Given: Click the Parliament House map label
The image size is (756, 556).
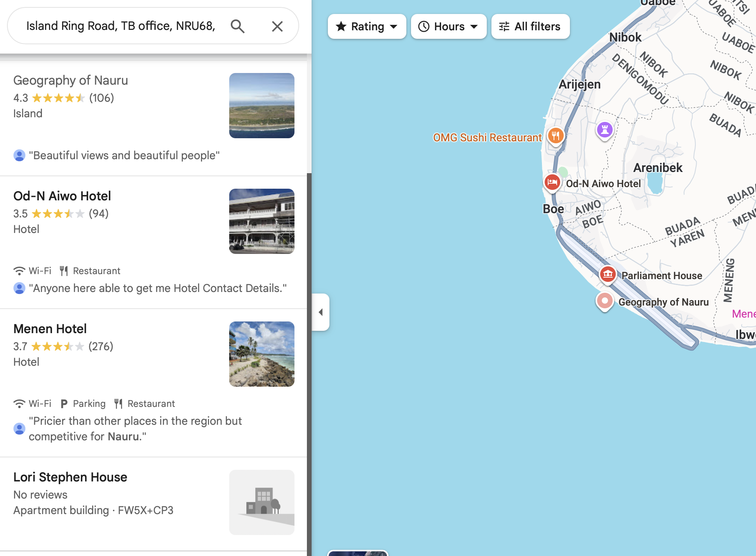Looking at the screenshot, I should [x=662, y=276].
